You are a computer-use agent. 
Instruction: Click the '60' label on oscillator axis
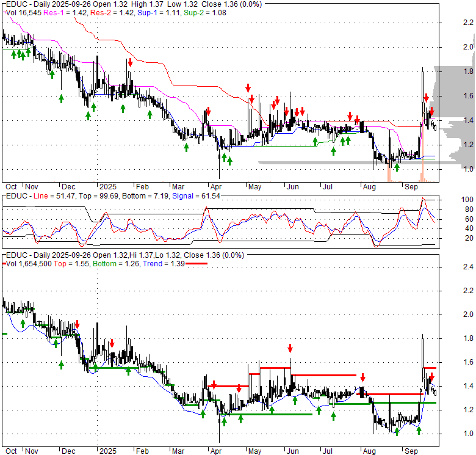coord(469,219)
